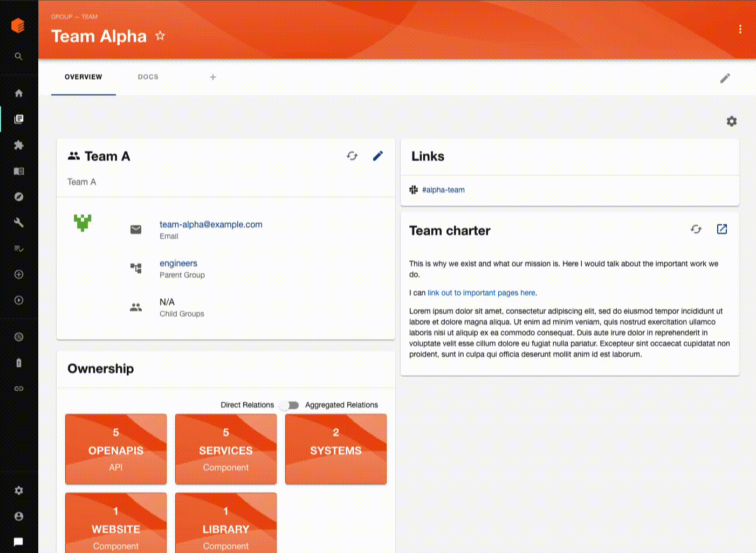756x553 pixels.
Task: Click the play-circle icon in the sidebar
Action: (19, 300)
